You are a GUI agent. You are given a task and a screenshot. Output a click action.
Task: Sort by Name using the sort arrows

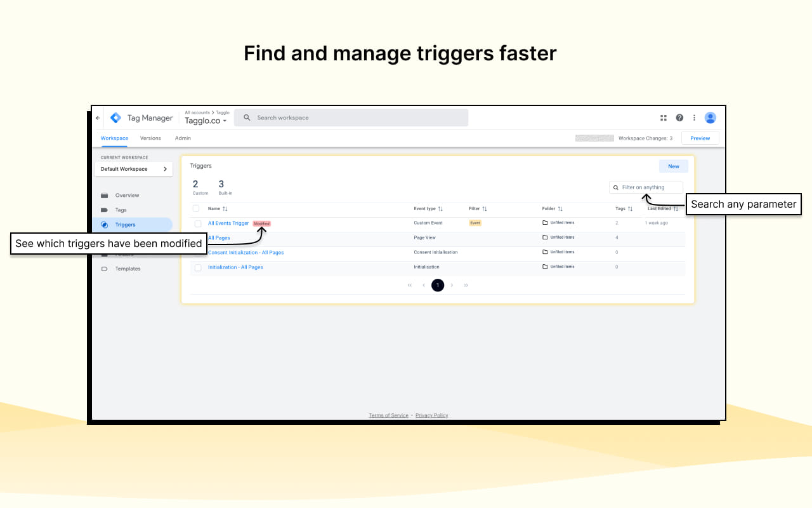[224, 208]
